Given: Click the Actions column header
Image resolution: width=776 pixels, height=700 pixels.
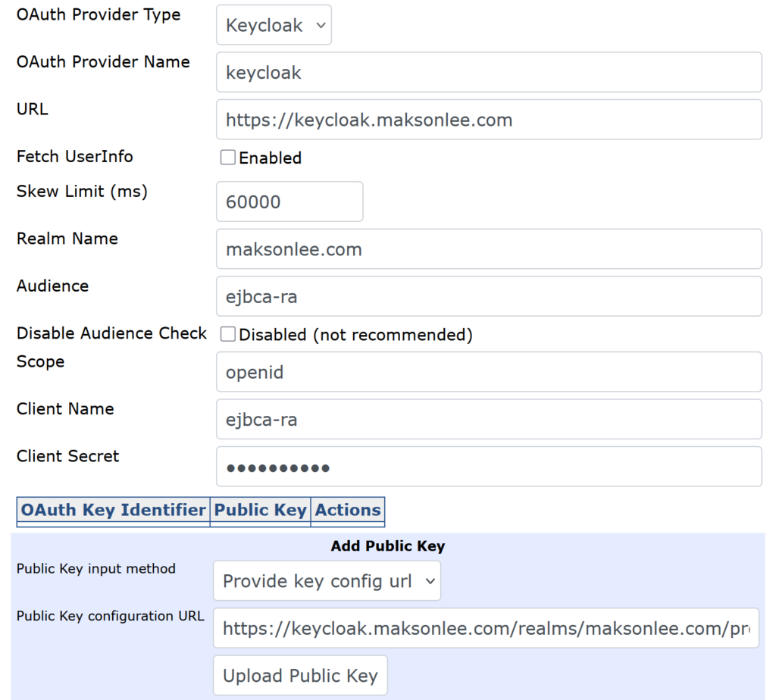Looking at the screenshot, I should tap(348, 510).
